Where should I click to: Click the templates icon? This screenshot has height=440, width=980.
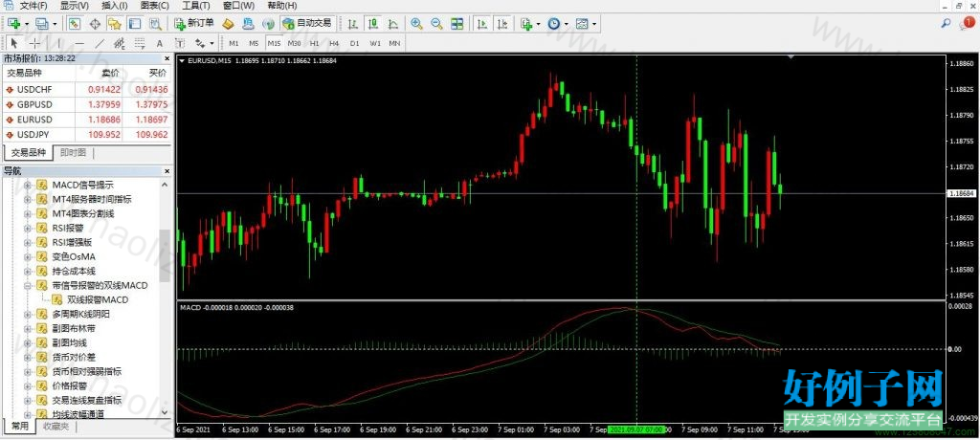(x=582, y=24)
